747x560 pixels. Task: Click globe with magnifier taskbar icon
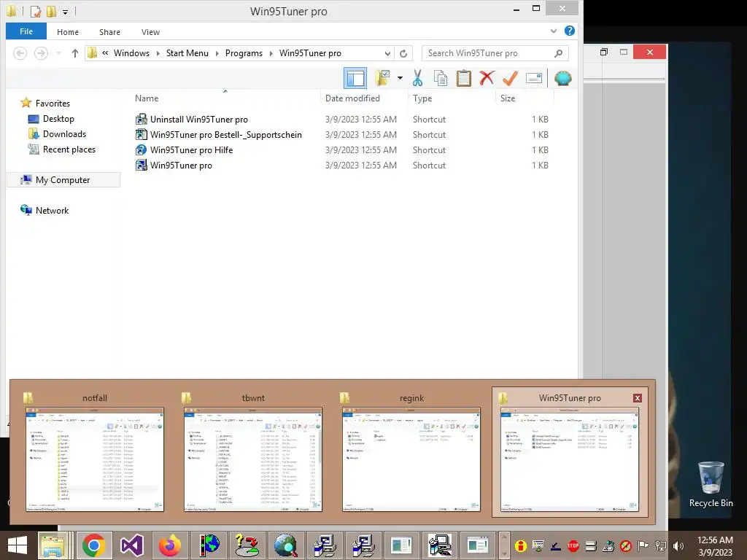pos(285,545)
